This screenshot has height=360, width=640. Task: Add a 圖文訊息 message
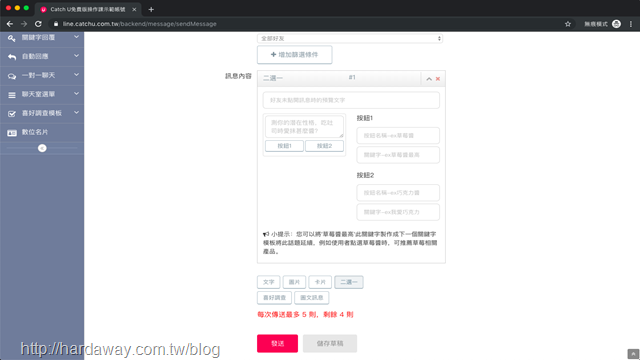311,298
